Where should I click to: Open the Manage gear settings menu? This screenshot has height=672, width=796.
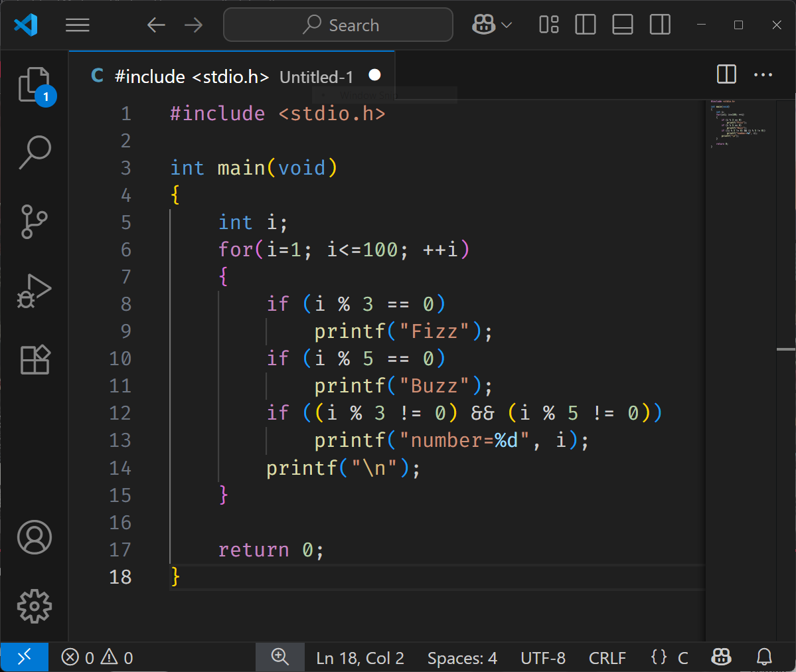pyautogui.click(x=35, y=606)
